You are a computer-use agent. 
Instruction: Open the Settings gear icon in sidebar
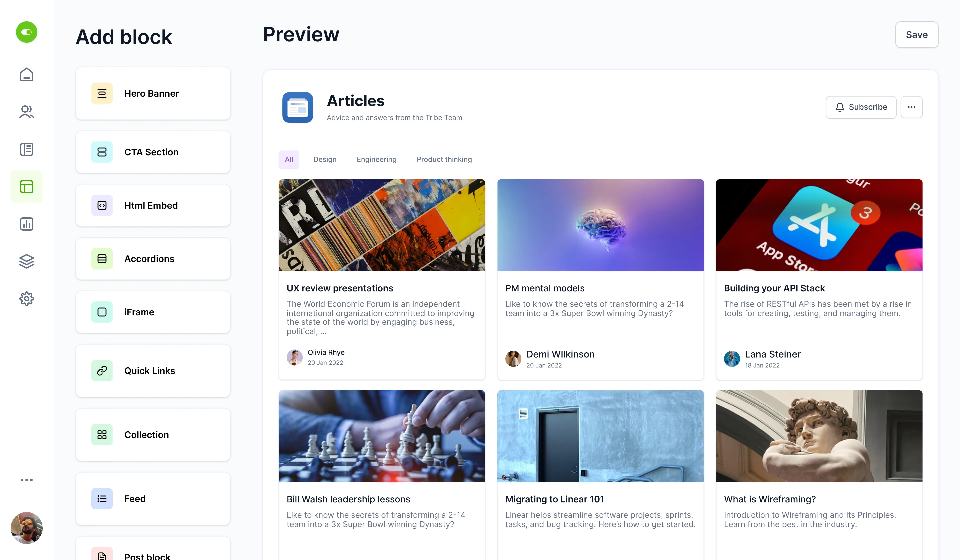pyautogui.click(x=27, y=299)
